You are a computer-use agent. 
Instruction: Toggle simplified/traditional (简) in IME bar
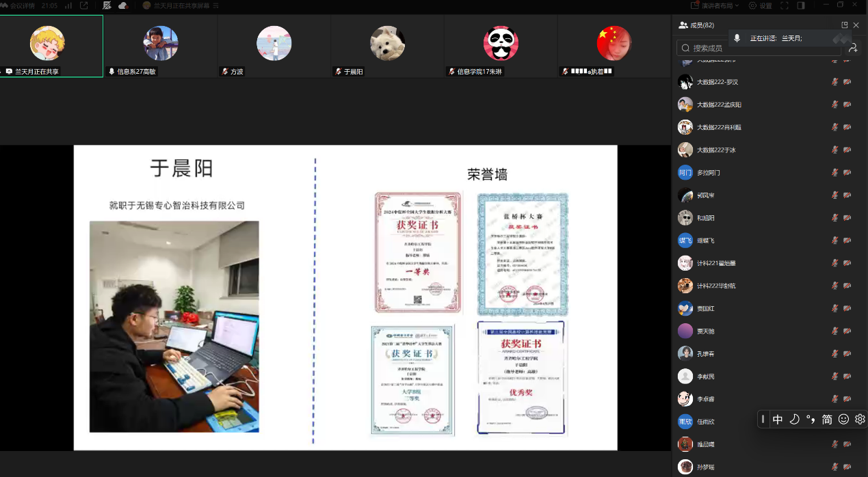(x=827, y=419)
